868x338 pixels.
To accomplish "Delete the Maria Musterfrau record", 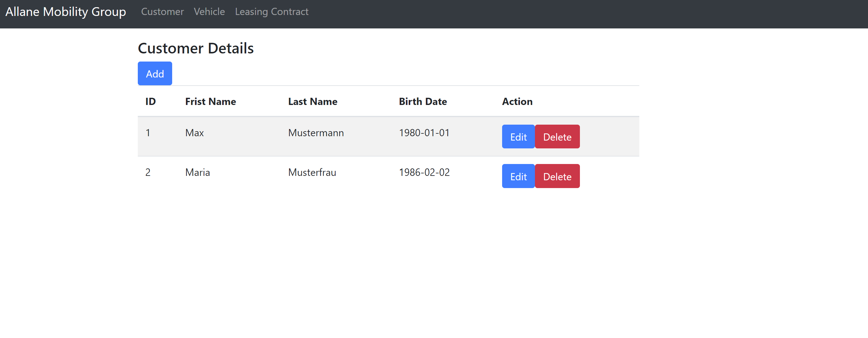I will (557, 176).
